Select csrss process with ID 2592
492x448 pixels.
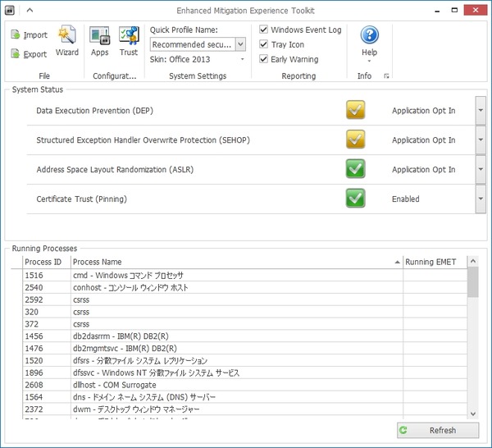click(x=244, y=299)
